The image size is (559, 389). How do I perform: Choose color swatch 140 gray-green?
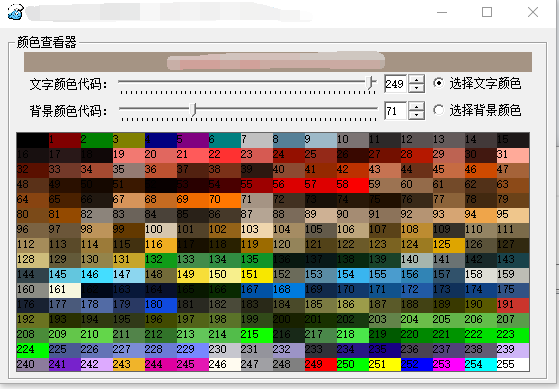point(417,260)
